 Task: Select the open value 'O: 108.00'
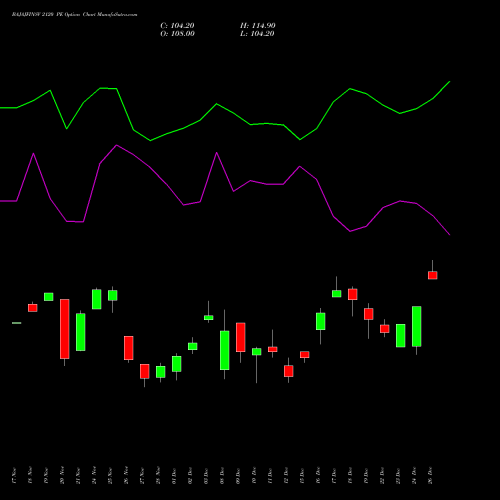177,34
